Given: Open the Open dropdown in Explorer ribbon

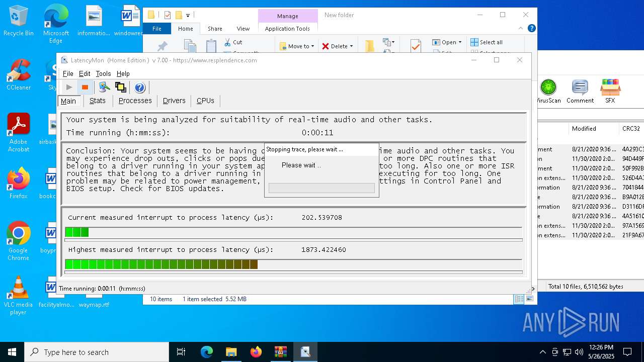Looking at the screenshot, I should 447,42.
